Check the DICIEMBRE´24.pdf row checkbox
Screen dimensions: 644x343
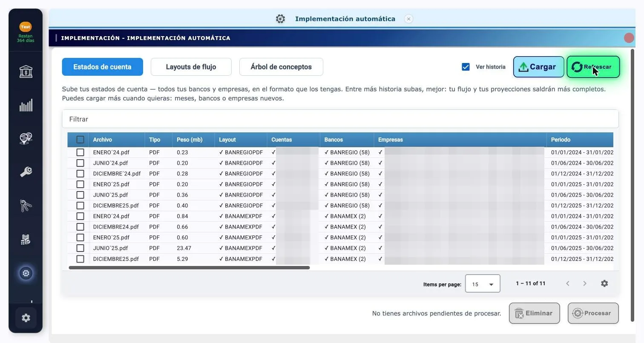pos(80,174)
